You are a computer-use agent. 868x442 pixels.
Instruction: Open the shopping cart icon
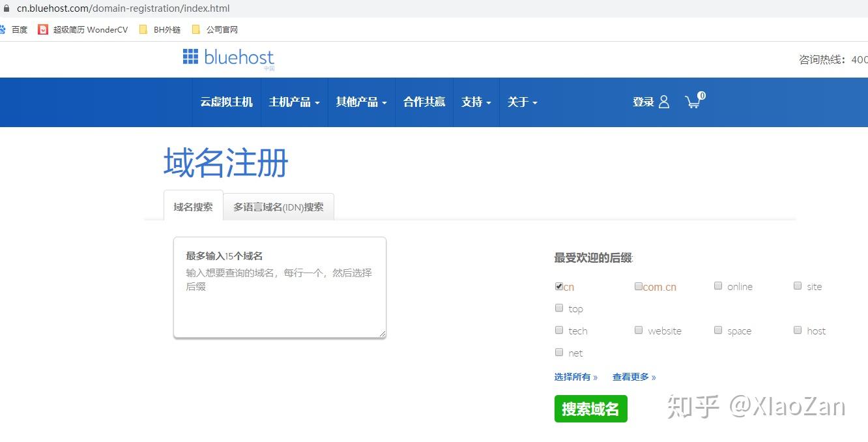pyautogui.click(x=693, y=102)
